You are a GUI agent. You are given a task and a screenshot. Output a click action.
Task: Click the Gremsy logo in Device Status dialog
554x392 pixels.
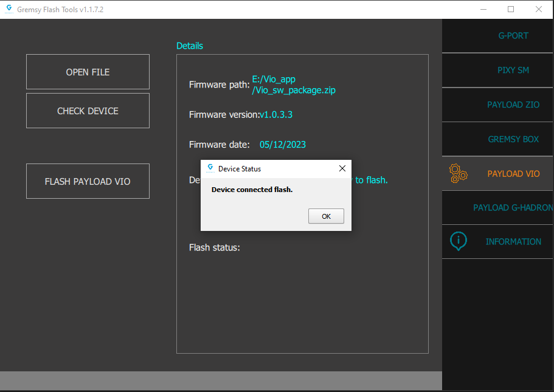(x=210, y=168)
